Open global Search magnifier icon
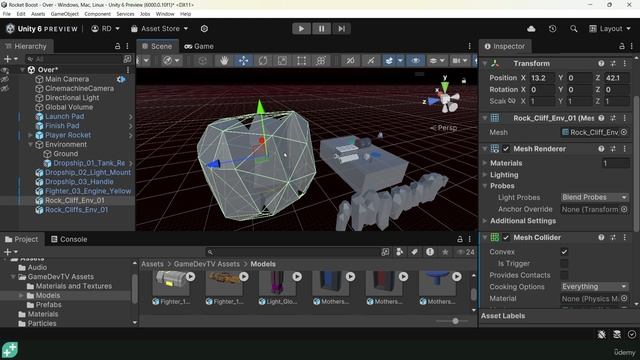This screenshot has width=640, height=360. [x=573, y=29]
